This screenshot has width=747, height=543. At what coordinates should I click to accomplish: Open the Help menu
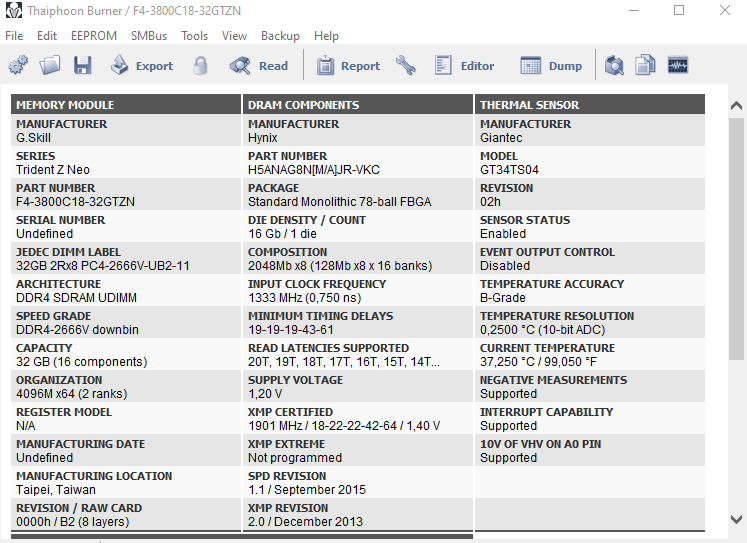pyautogui.click(x=326, y=36)
